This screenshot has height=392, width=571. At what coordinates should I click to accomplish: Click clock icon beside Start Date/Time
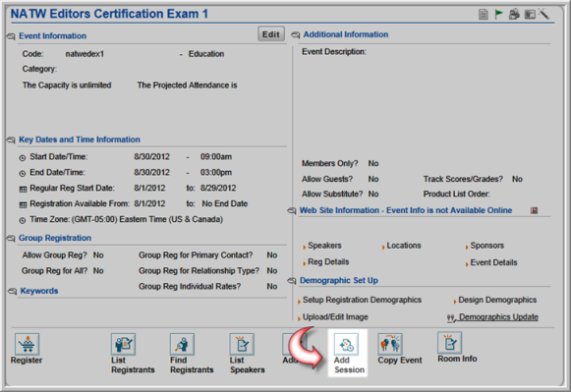point(23,158)
